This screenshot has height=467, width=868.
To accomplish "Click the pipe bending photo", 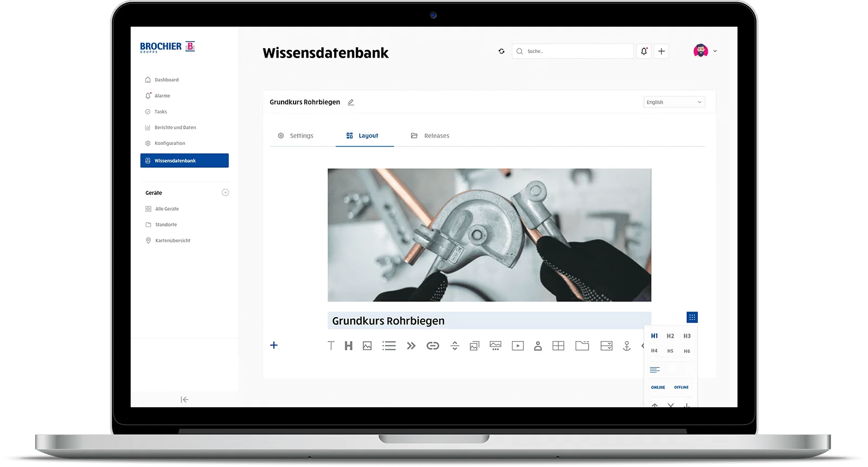I will (489, 235).
